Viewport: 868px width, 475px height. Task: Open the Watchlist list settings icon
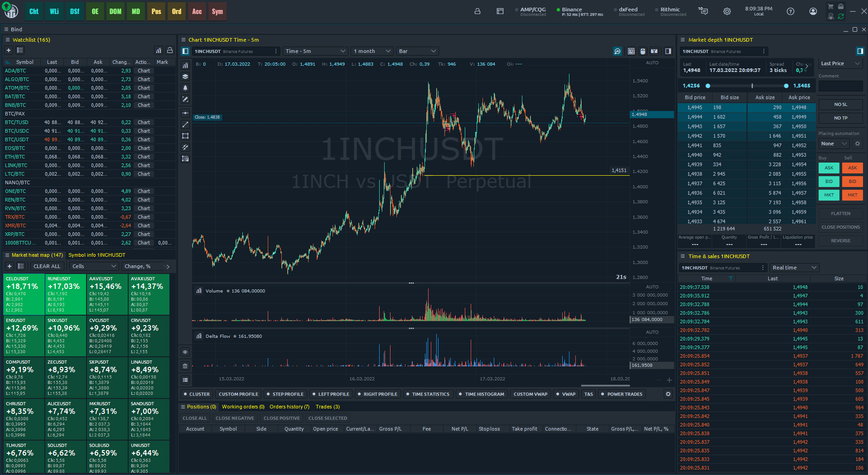point(20,50)
